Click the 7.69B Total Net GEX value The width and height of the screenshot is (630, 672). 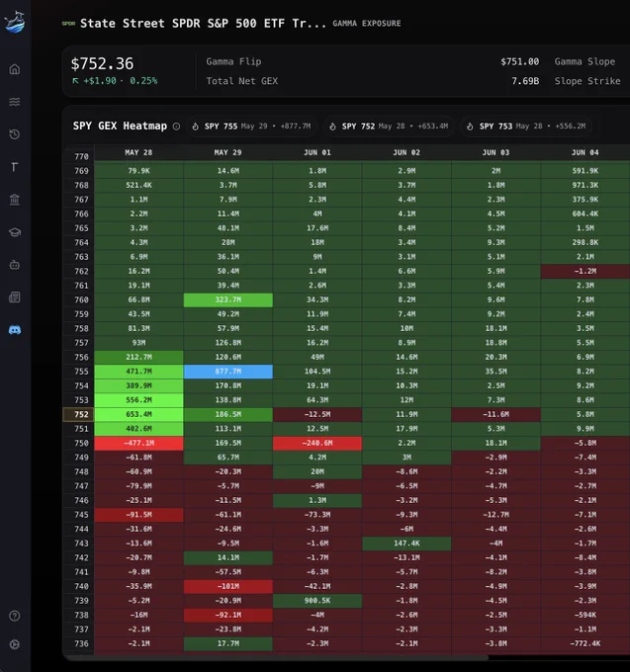[525, 81]
